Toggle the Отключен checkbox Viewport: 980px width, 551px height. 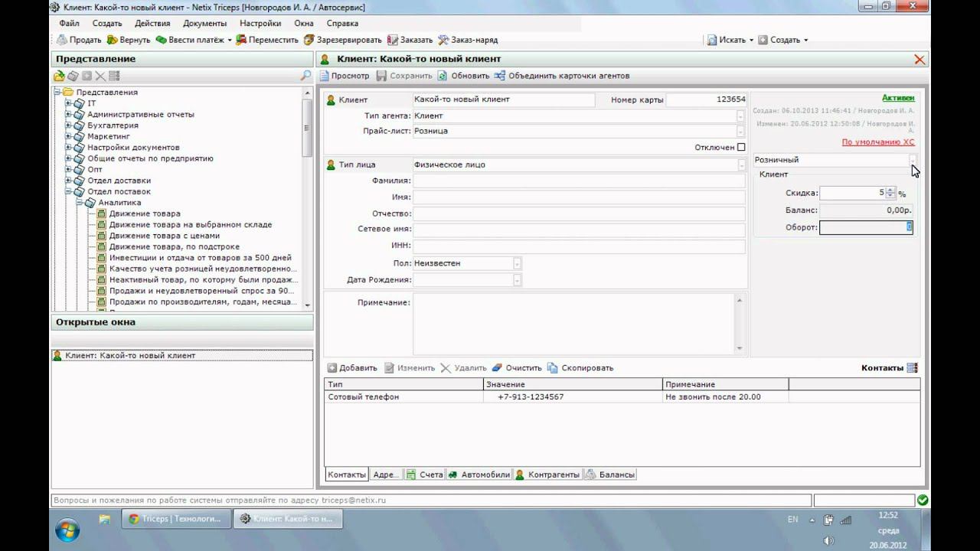741,147
